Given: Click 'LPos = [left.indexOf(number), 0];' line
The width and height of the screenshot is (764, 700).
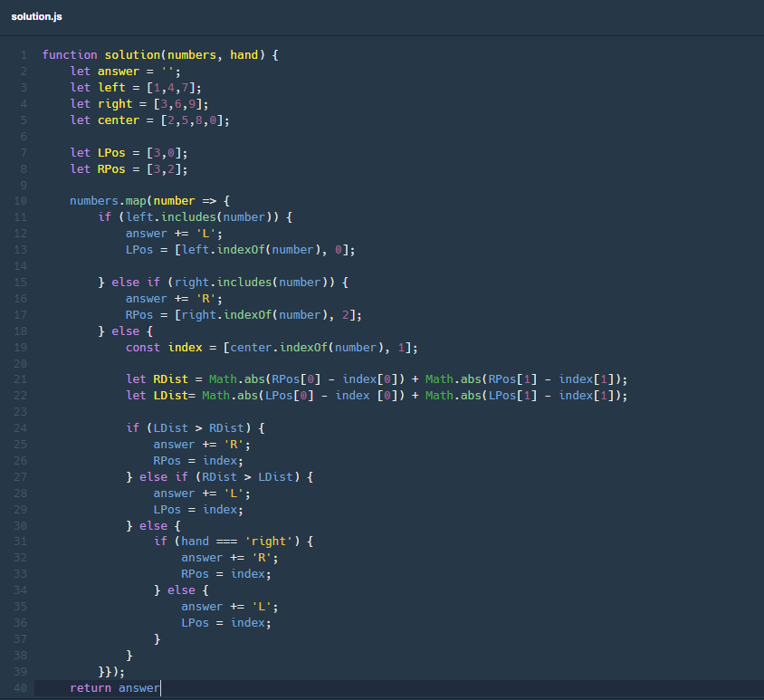Looking at the screenshot, I should (x=240, y=250).
